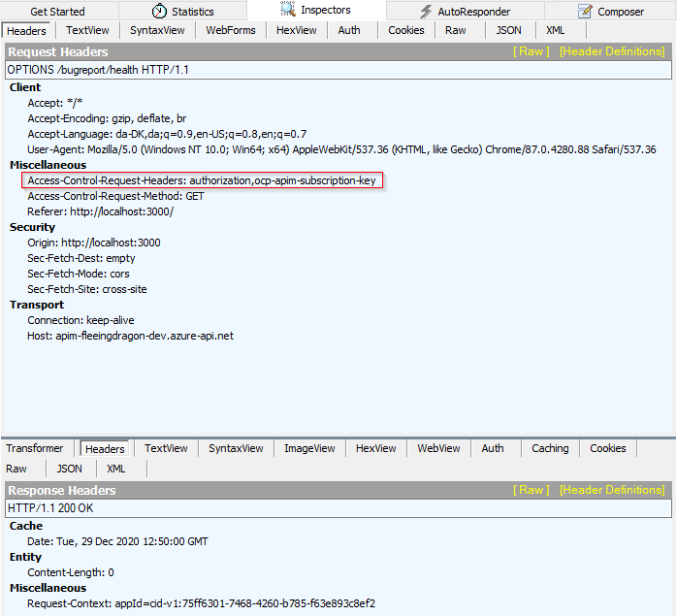The height and width of the screenshot is (616, 677).
Task: Select the Access-Control-Request-Headers row
Action: pyautogui.click(x=202, y=180)
